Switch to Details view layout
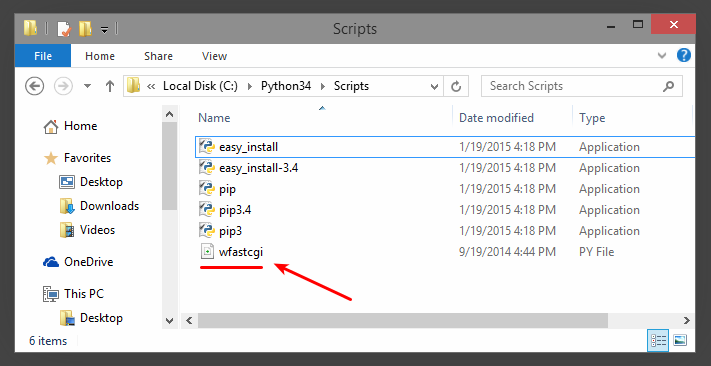Image resolution: width=711 pixels, height=366 pixels. click(x=658, y=341)
